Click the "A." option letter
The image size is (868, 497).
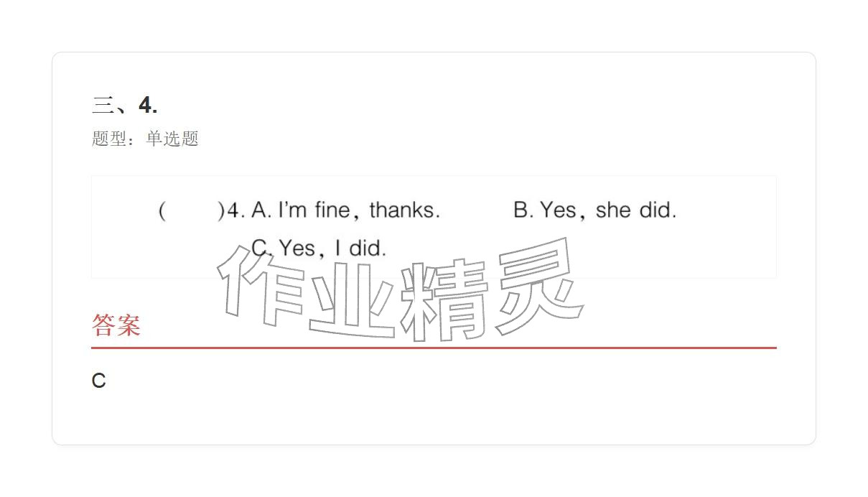(x=261, y=210)
